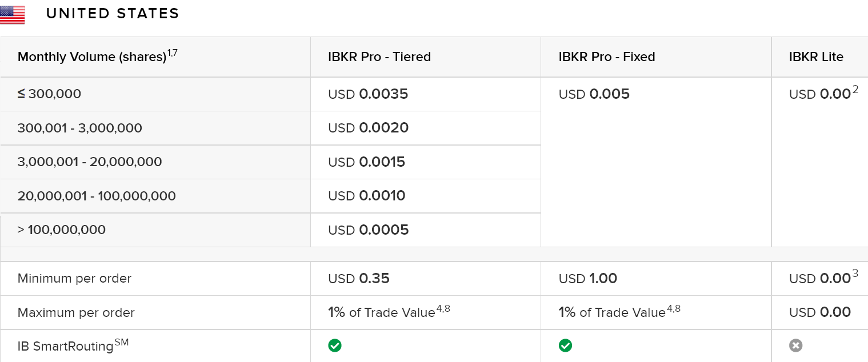This screenshot has height=362, width=868.
Task: Click the ≤ 300,000 volume tier row
Action: [50, 94]
